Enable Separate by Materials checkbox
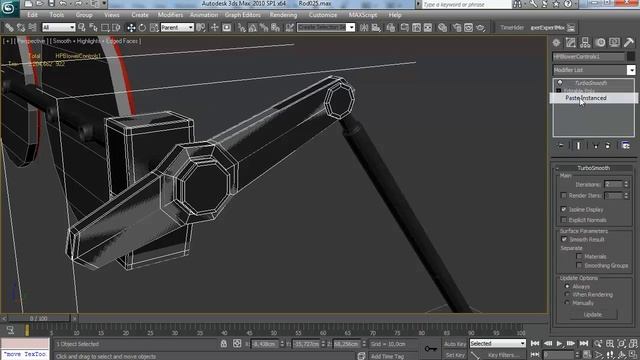 (579, 256)
